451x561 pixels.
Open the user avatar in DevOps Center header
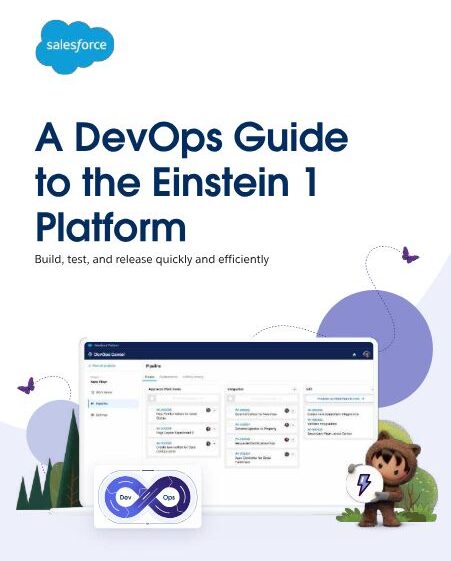click(x=366, y=354)
